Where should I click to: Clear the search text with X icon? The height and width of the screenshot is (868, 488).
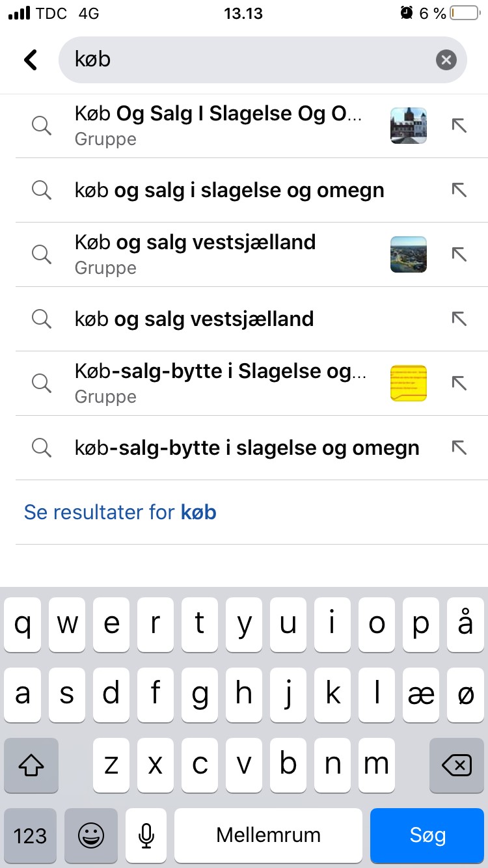(446, 61)
